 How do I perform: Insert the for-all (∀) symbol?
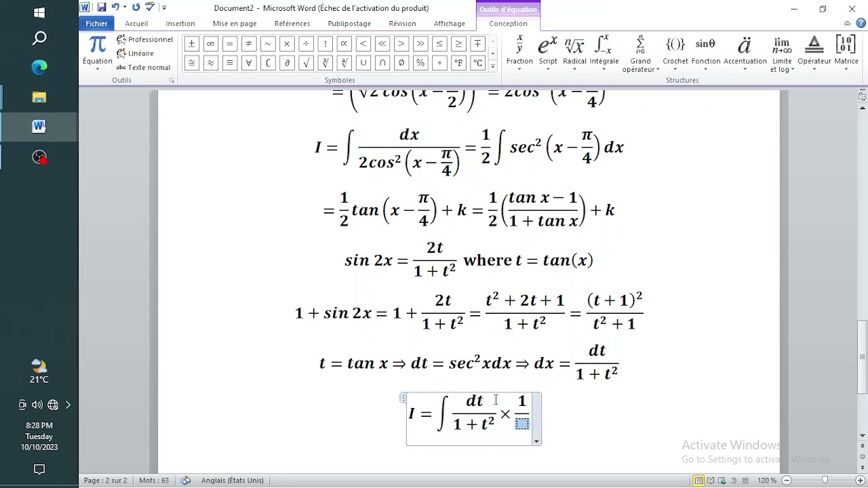pyautogui.click(x=249, y=63)
